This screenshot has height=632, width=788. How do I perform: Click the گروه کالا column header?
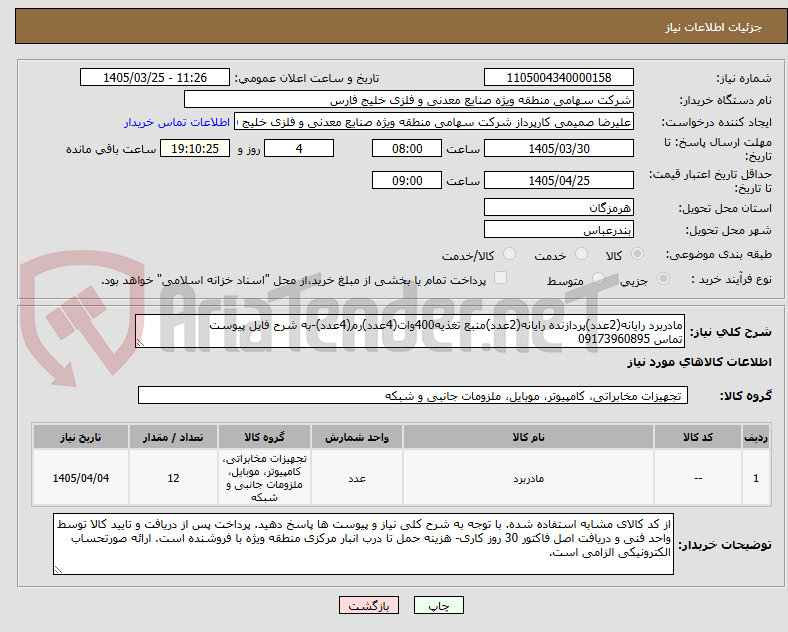tap(264, 437)
